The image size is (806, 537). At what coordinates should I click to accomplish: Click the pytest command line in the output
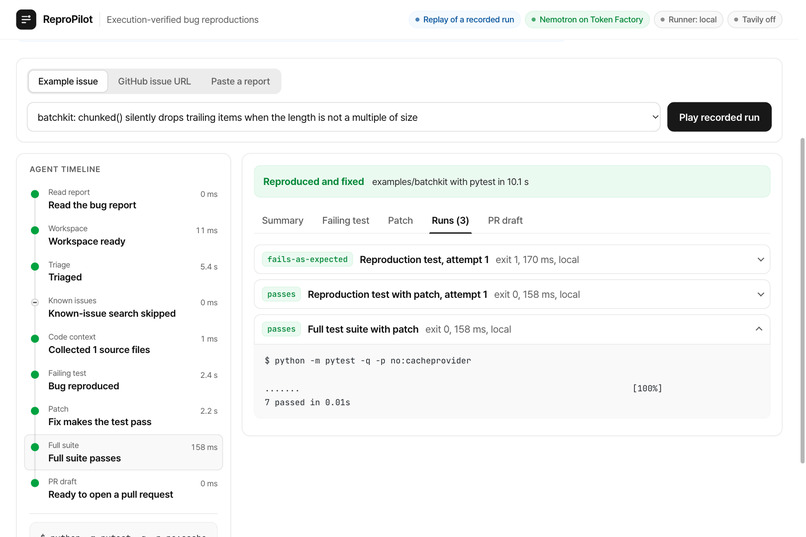tap(368, 361)
